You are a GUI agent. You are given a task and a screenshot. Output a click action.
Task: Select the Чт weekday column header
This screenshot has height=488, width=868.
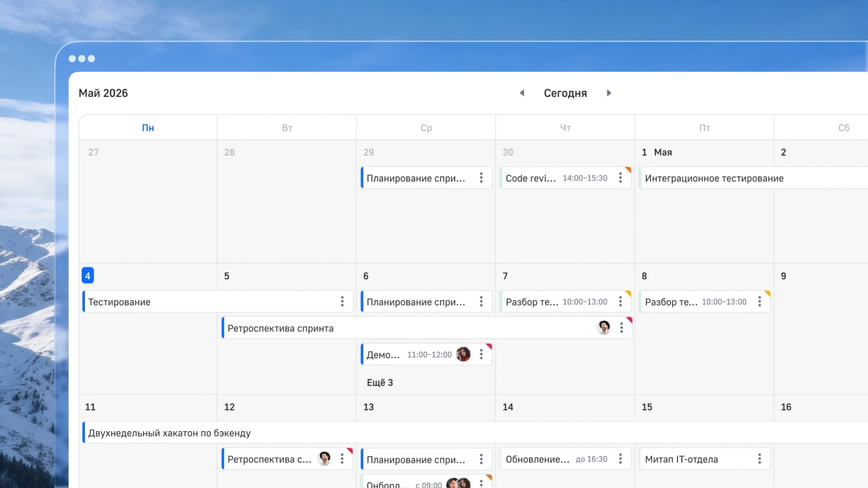click(x=565, y=128)
